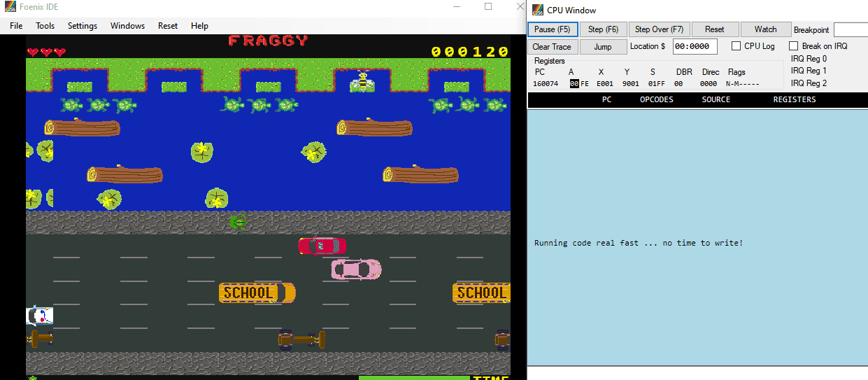Open the Windows menu

coord(127,26)
